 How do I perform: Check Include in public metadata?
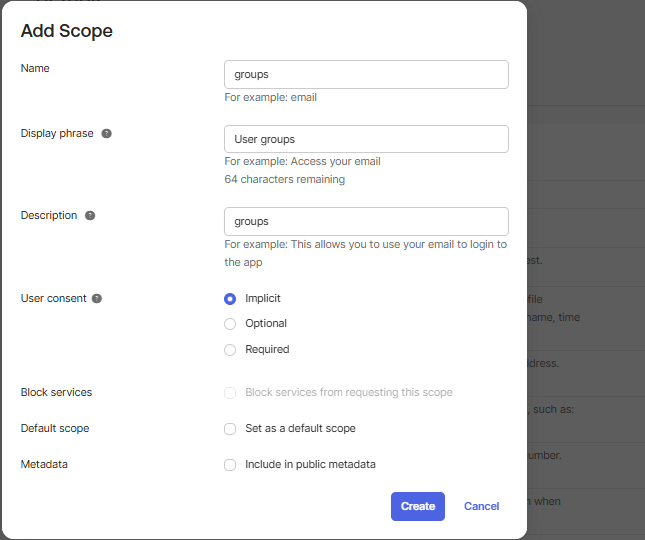pyautogui.click(x=230, y=465)
